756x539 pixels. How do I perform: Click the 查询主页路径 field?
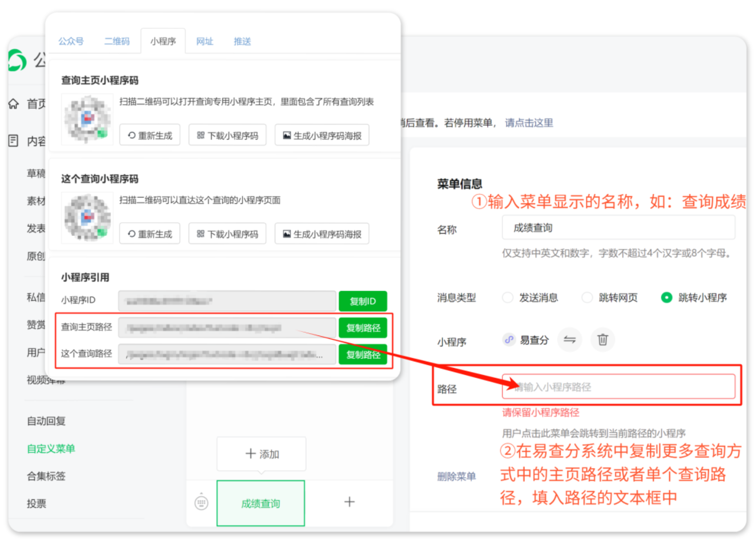click(x=227, y=328)
